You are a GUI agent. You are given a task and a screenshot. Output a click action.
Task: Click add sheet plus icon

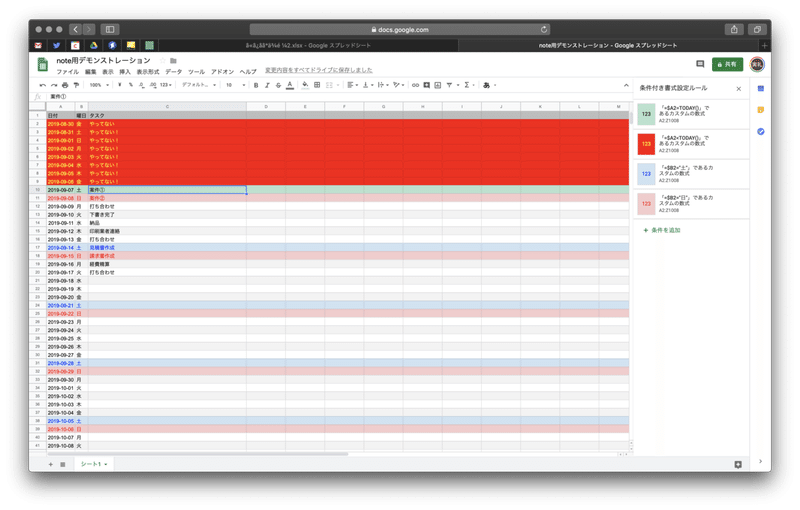click(x=51, y=465)
